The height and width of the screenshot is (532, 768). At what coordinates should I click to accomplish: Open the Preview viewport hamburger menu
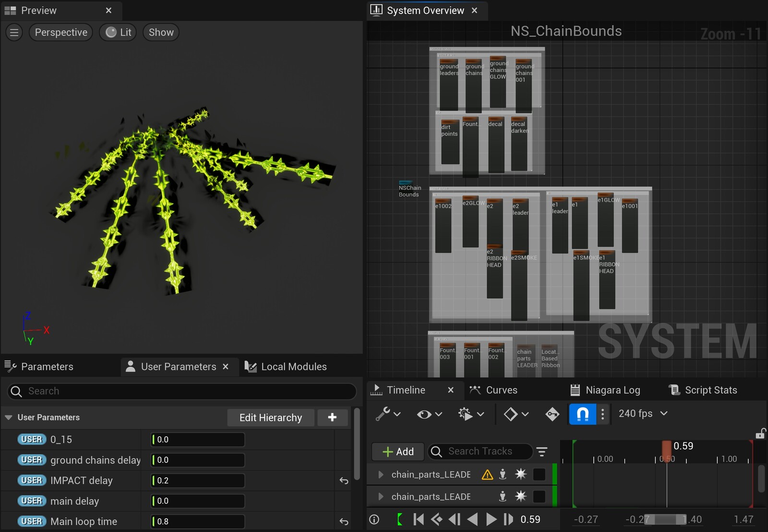tap(14, 32)
